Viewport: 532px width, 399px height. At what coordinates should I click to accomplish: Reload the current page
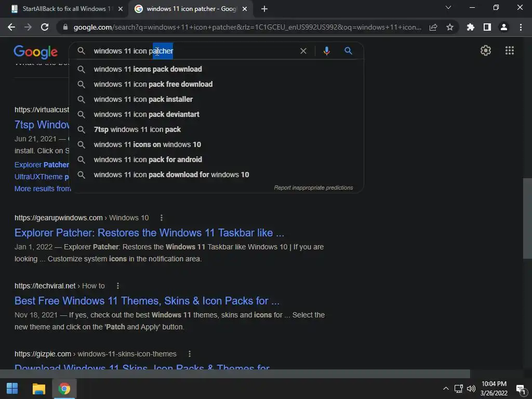coord(45,27)
